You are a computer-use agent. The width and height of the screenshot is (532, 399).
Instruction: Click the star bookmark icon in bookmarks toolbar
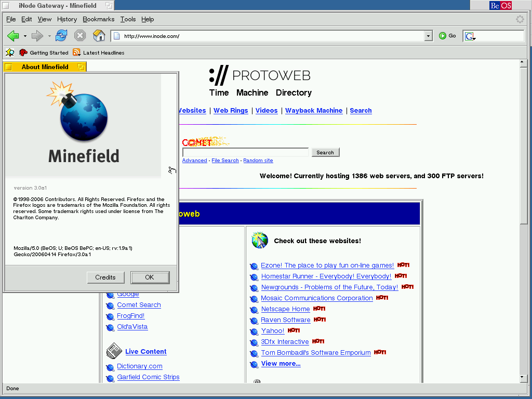pos(10,52)
